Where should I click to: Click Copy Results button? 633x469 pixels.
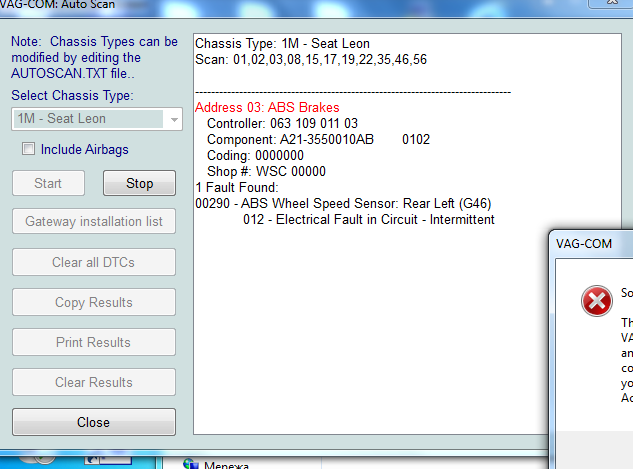point(94,302)
